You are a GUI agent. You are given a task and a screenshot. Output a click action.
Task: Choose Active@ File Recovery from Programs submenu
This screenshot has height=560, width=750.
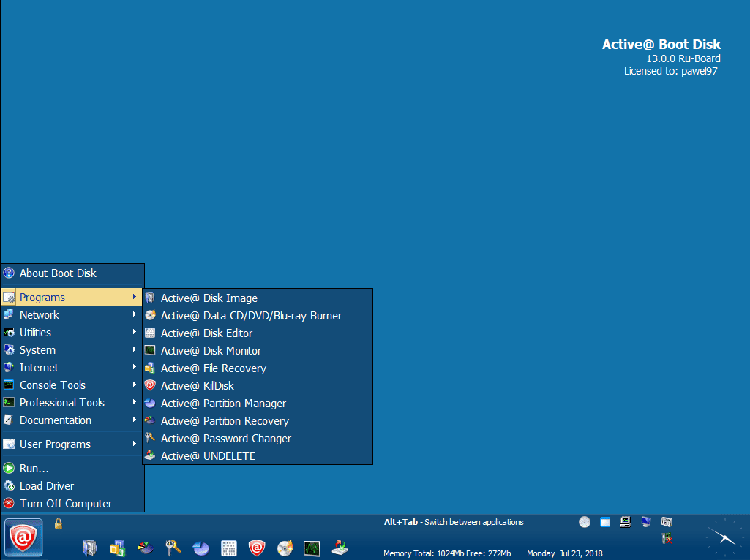pos(213,368)
